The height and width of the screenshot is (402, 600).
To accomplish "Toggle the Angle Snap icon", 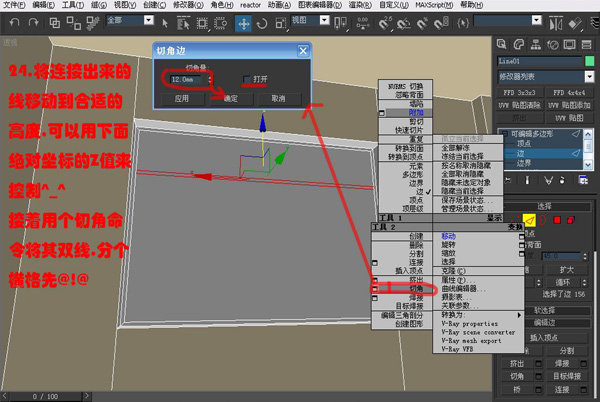I will [x=403, y=24].
